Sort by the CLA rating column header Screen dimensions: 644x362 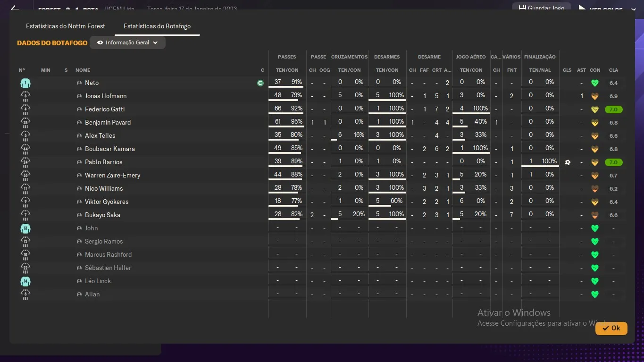point(613,70)
